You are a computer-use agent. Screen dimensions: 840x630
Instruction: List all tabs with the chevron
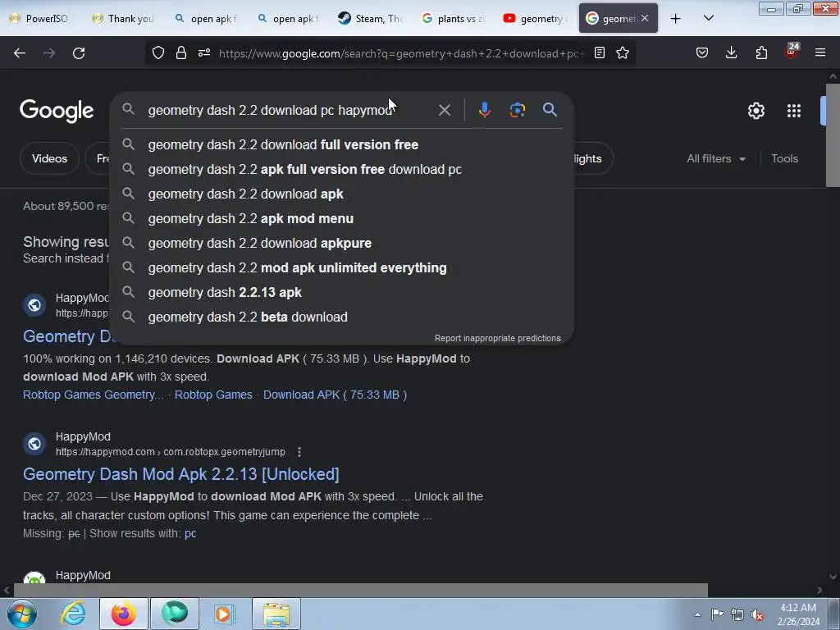pyautogui.click(x=708, y=18)
